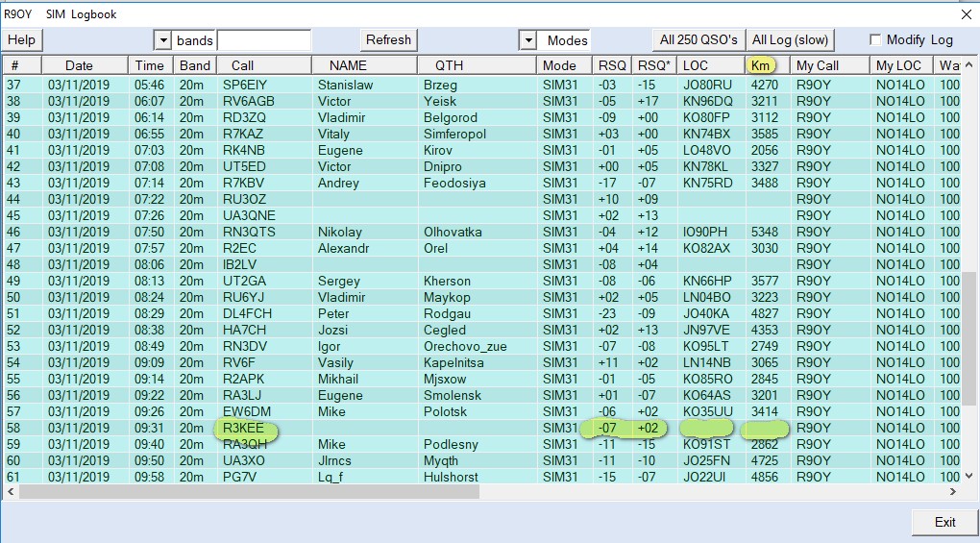Enable the Modify Log checkbox
The image size is (980, 543).
[x=875, y=40]
